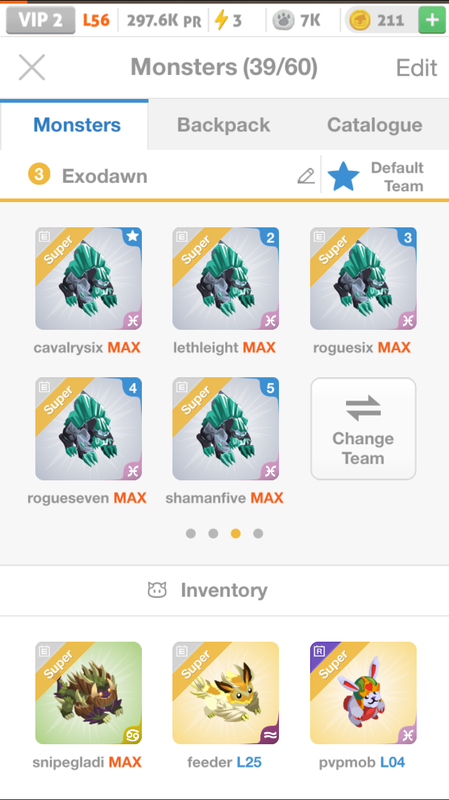Select the second team page dot

[213, 534]
